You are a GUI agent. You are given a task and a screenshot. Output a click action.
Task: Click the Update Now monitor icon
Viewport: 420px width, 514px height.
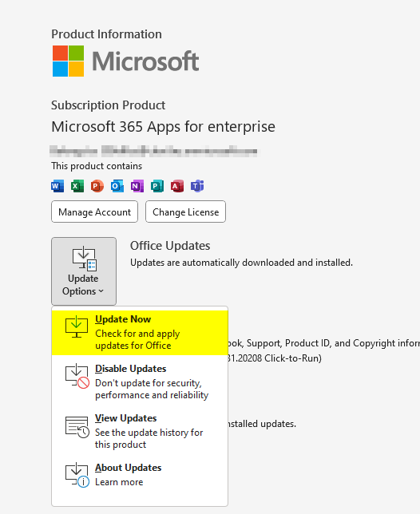pos(77,326)
